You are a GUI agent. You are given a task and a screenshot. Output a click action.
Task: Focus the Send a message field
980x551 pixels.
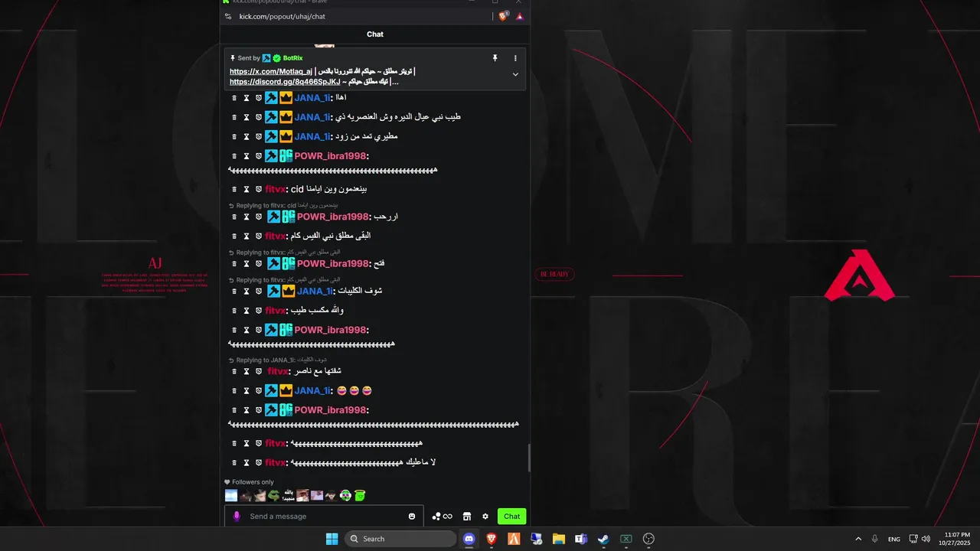point(325,517)
